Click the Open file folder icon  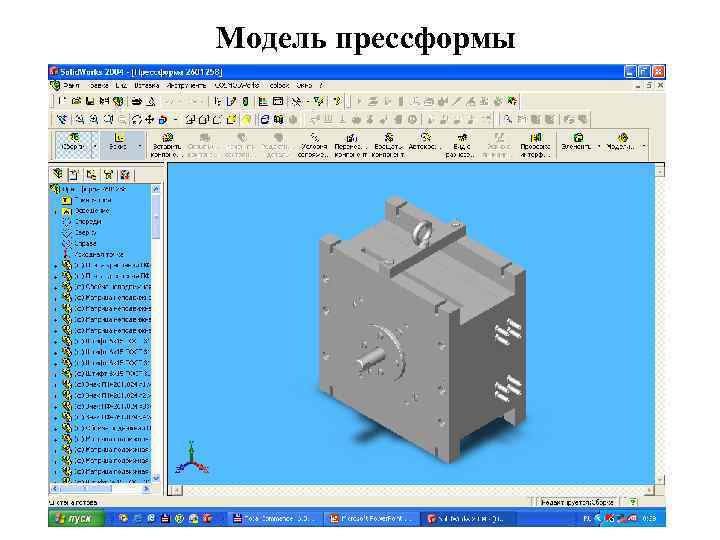[x=76, y=101]
